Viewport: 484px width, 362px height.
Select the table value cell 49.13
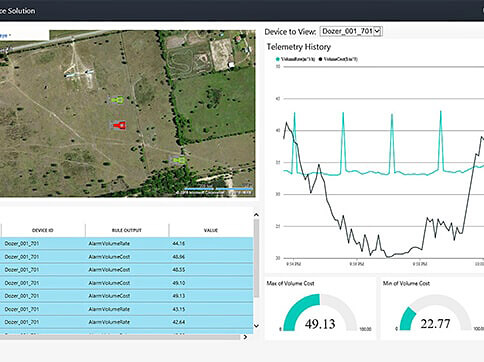[x=179, y=296]
